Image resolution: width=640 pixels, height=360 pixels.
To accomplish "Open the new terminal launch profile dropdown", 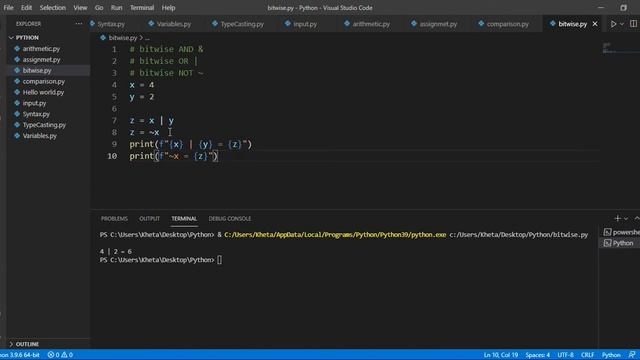I will (626, 219).
